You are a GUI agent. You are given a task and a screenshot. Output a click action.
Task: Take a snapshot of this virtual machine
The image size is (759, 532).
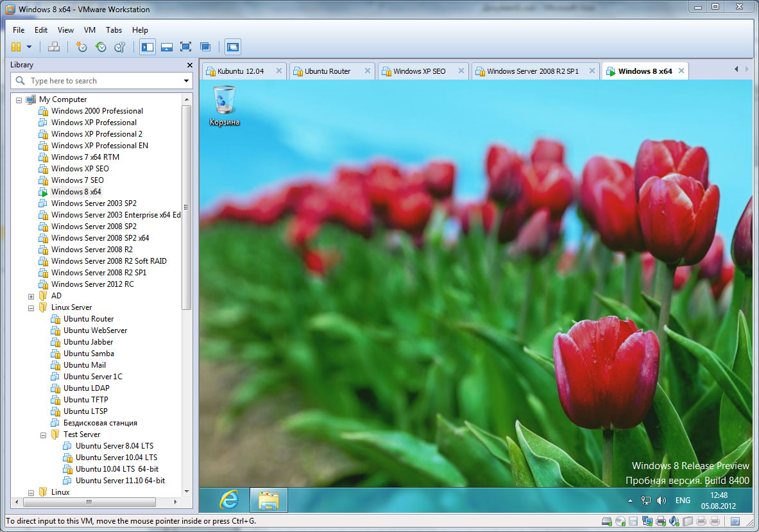[81, 47]
